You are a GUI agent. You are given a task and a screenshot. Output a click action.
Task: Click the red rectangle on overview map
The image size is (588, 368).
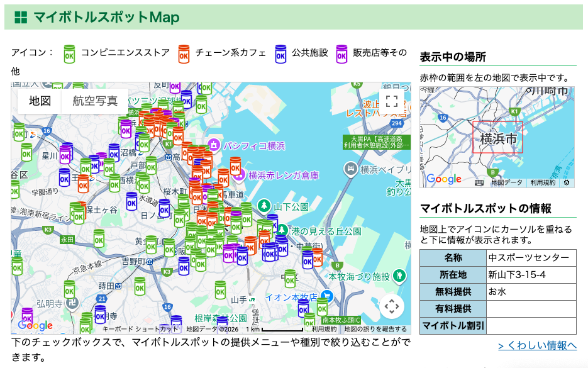pos(497,137)
